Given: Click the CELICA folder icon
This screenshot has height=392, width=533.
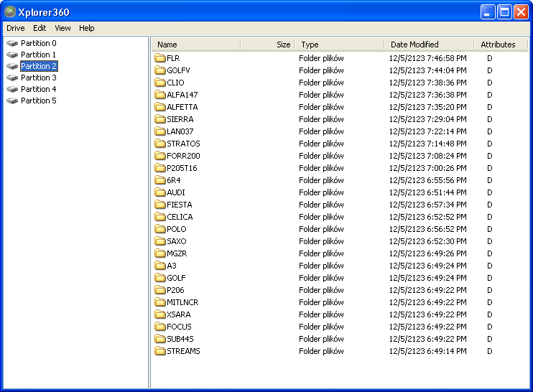Looking at the screenshot, I should (159, 217).
